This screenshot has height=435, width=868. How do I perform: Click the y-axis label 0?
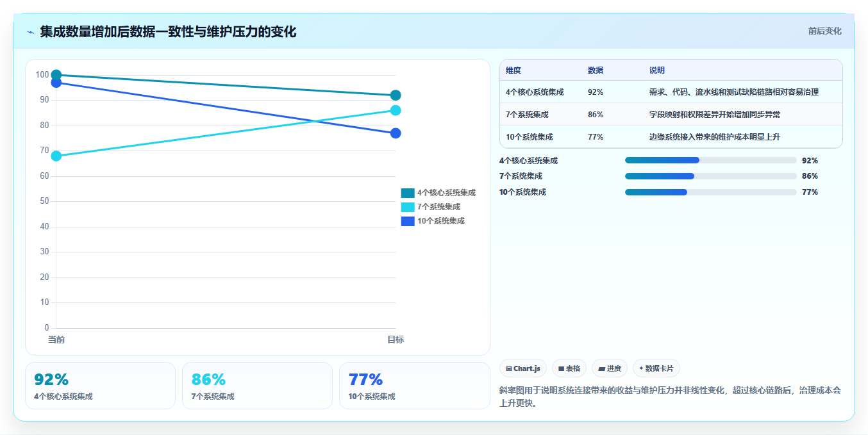point(47,328)
